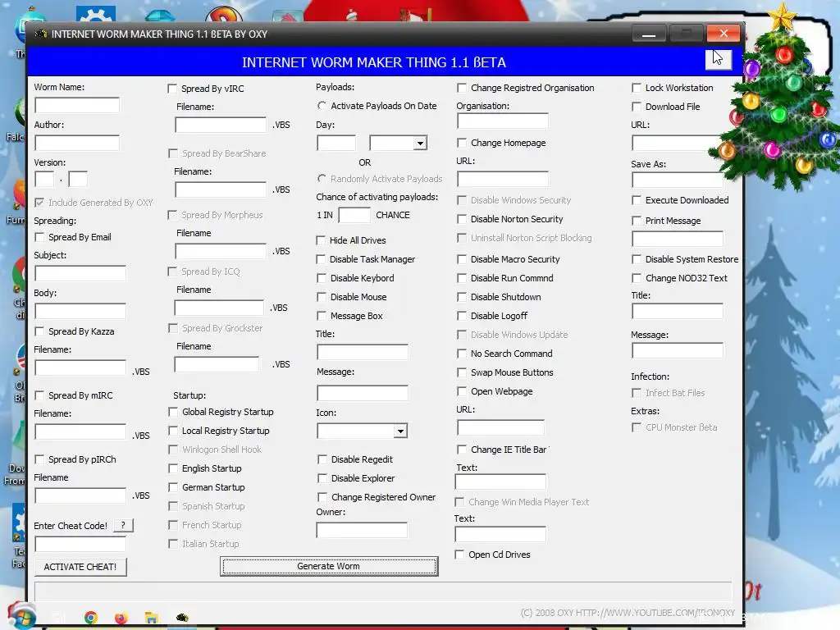Enable Spread By pIRCh option
Screen dimensions: 840x630
pyautogui.click(x=39, y=459)
